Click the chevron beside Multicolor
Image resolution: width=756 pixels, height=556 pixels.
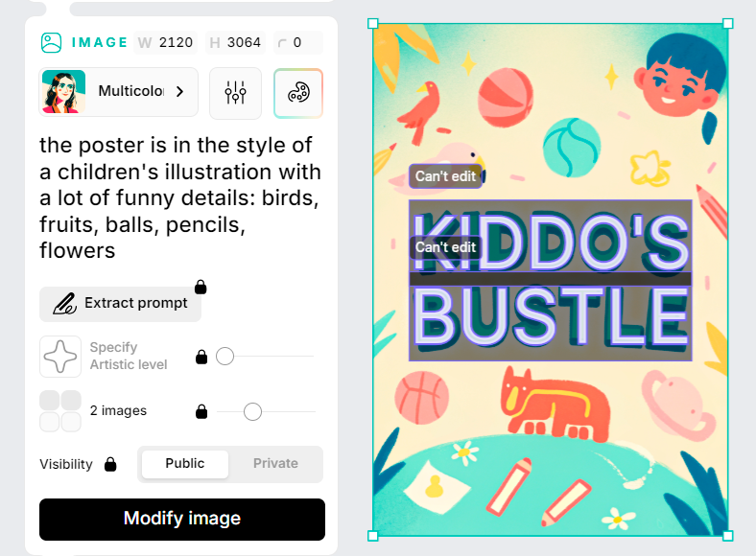click(179, 91)
